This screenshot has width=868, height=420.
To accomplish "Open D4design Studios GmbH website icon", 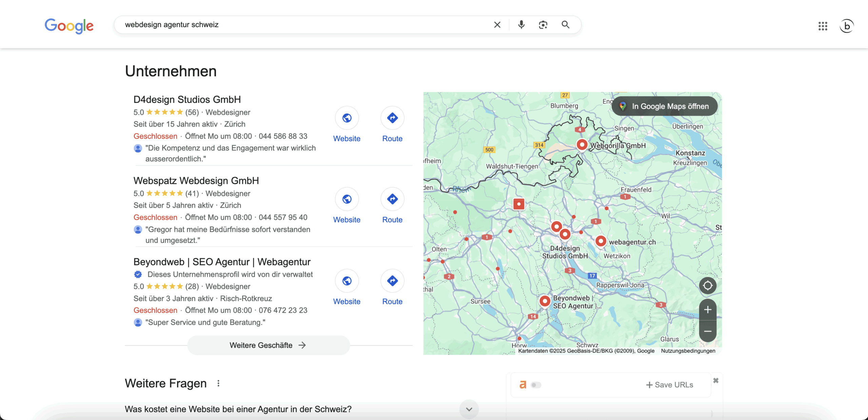I will click(x=347, y=118).
